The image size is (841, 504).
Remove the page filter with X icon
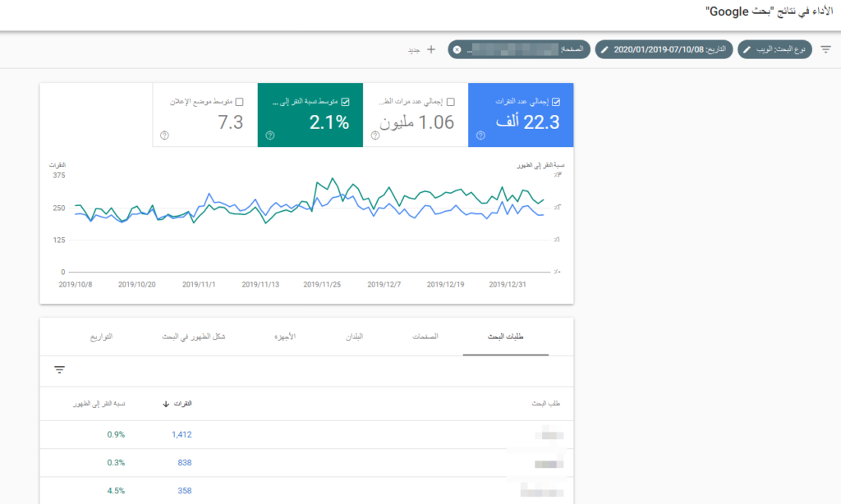click(457, 49)
